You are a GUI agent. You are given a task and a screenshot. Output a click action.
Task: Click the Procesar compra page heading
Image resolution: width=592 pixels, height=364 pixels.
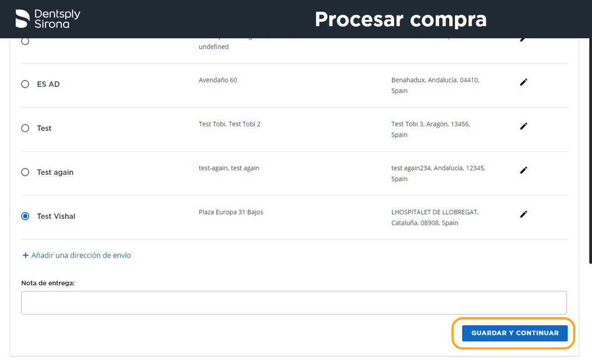tap(401, 19)
